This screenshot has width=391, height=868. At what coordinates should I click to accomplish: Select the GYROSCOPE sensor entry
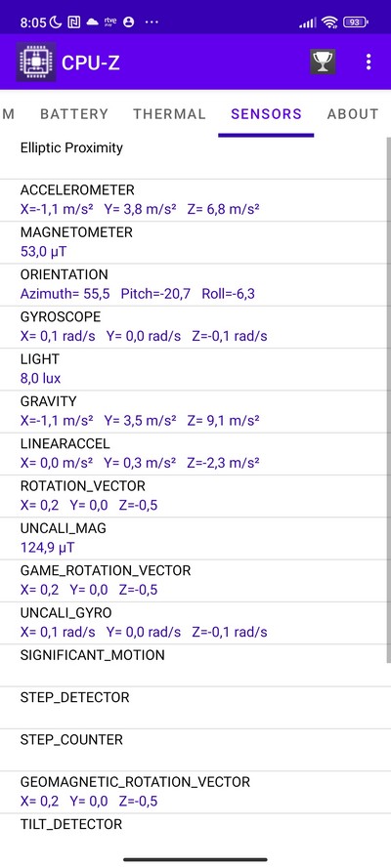click(194, 327)
